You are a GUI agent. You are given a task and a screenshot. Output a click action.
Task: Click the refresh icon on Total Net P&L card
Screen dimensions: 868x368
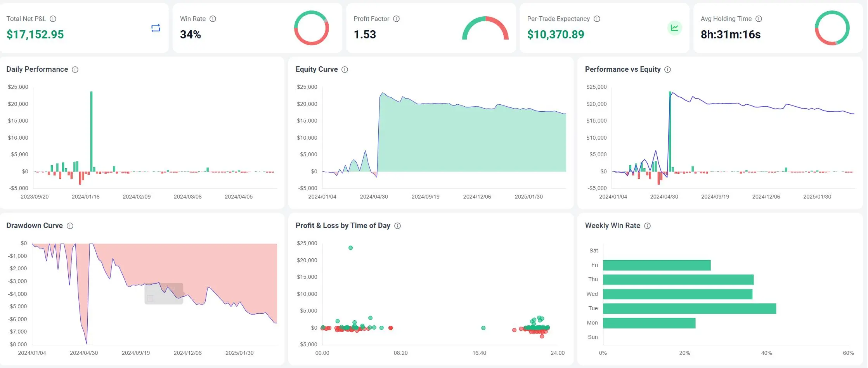tap(155, 28)
